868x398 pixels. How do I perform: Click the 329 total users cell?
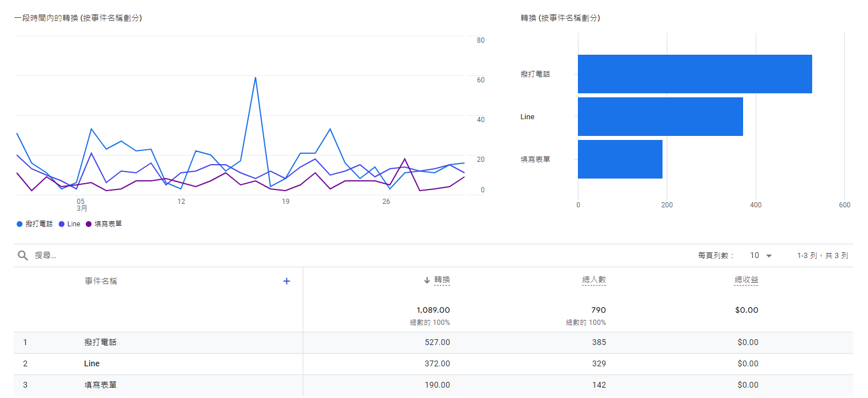(599, 364)
